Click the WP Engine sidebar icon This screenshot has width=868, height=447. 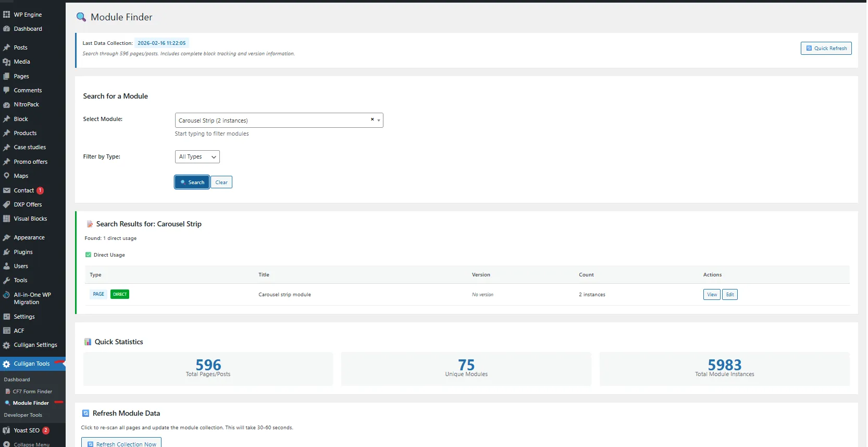point(6,15)
